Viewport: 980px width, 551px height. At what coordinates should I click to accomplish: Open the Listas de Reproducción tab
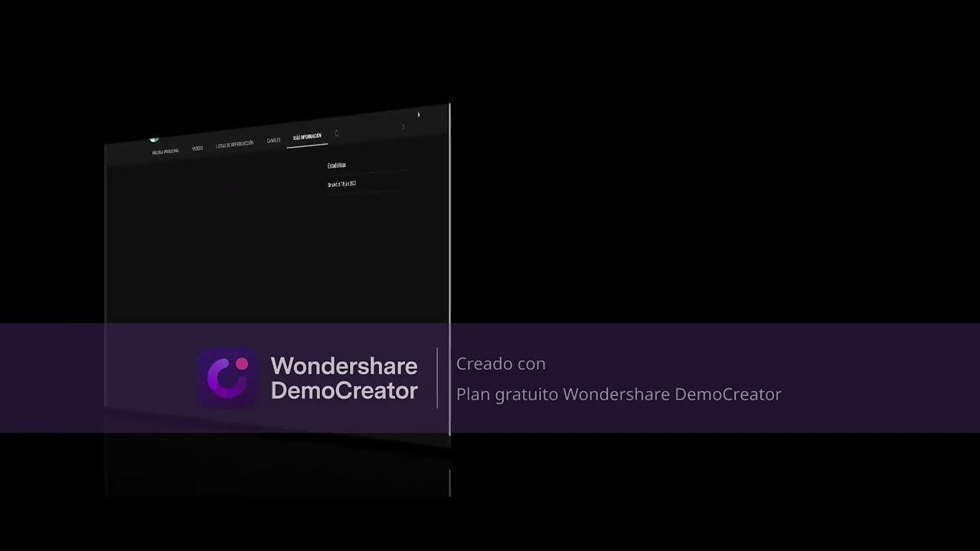point(234,144)
